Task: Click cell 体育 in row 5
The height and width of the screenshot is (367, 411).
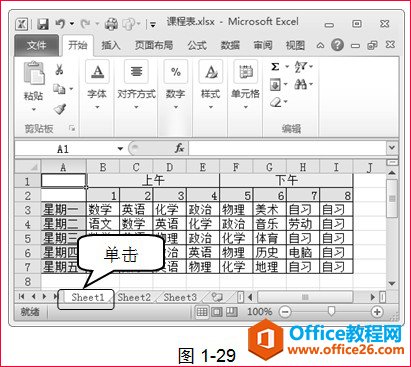Action: pyautogui.click(x=269, y=238)
